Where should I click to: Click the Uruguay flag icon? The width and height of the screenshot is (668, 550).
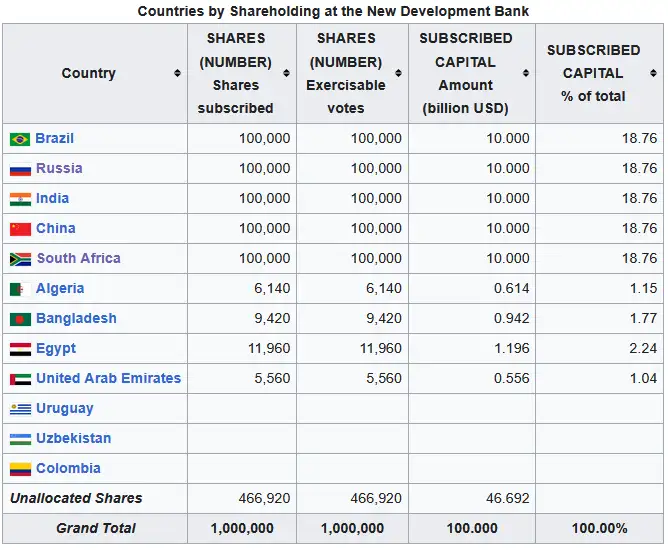click(20, 409)
